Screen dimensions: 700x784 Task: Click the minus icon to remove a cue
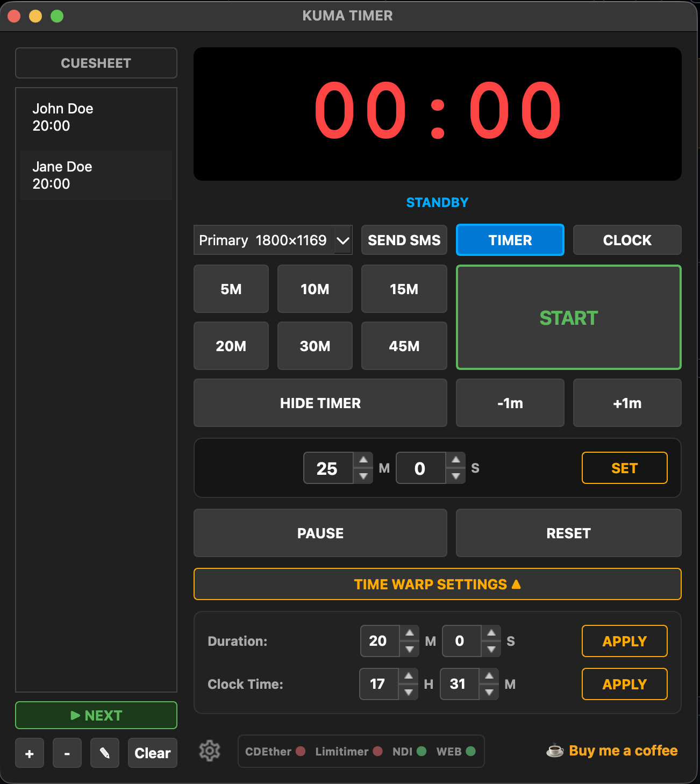pyautogui.click(x=67, y=753)
